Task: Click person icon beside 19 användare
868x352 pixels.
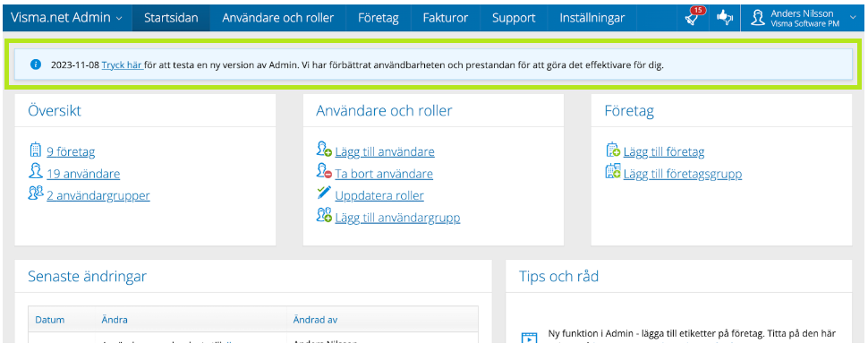Action: 36,171
